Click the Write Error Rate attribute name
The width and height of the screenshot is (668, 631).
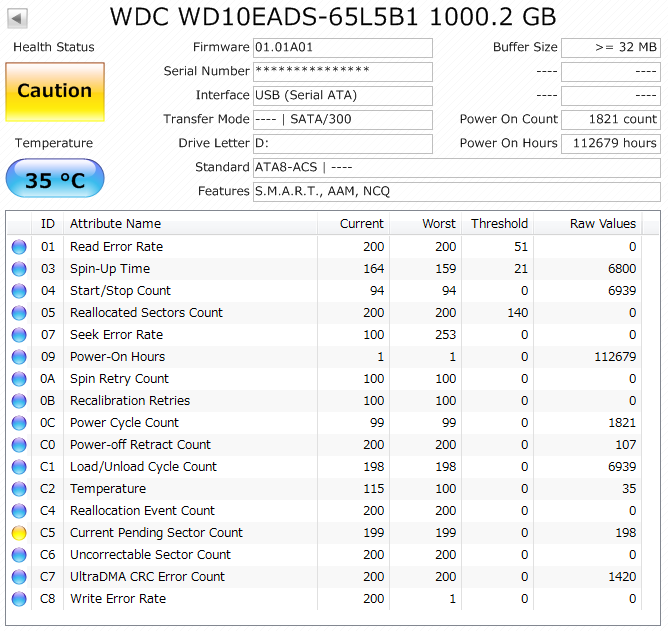pos(118,599)
